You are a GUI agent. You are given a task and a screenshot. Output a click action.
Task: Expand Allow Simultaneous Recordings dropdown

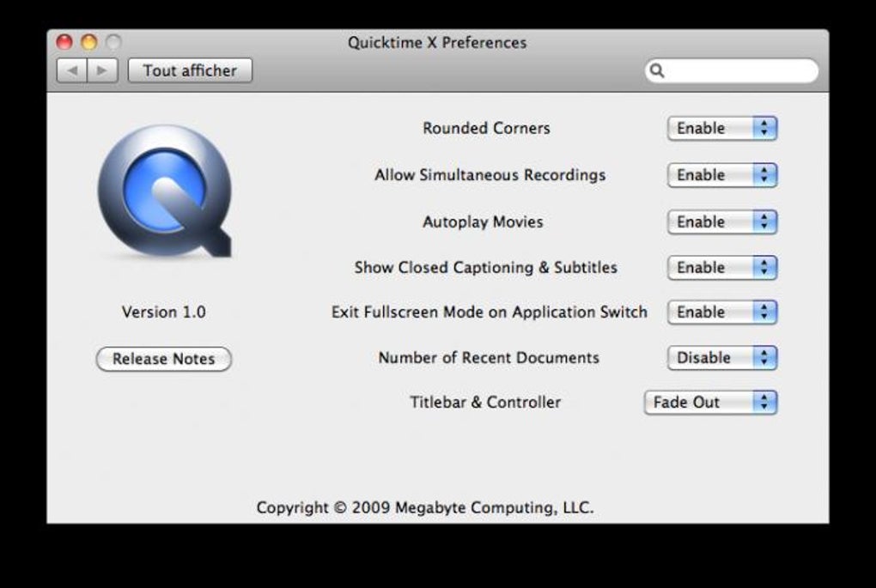(x=721, y=175)
